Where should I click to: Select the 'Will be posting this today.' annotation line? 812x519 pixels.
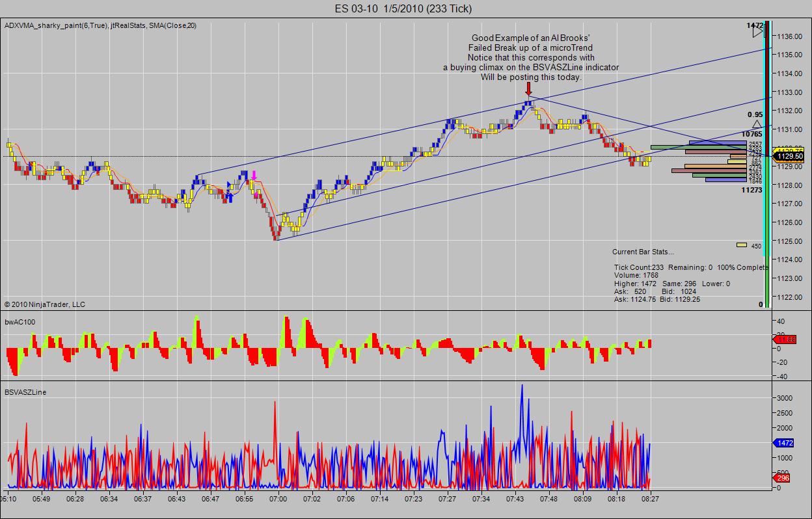tap(531, 77)
